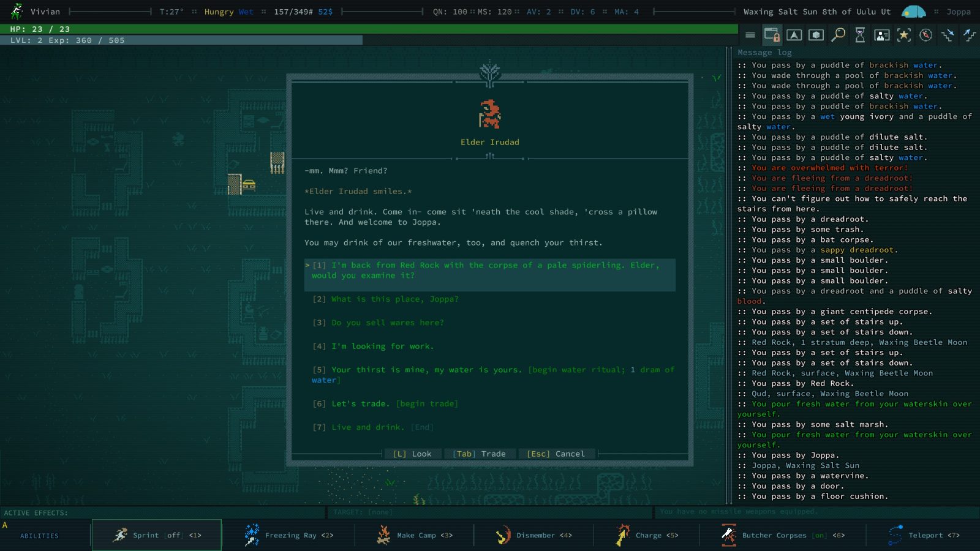Click the 'Elder Irudad' name in the dialog
This screenshot has width=980, height=551.
point(490,142)
